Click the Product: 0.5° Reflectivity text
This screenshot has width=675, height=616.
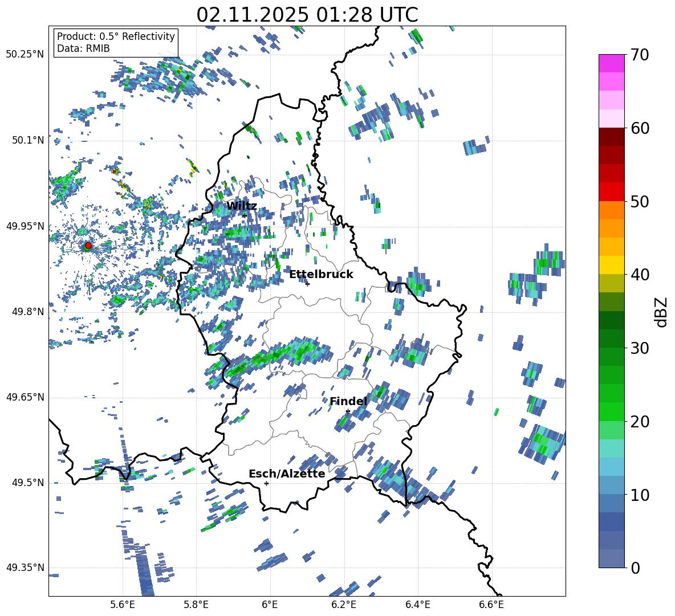116,36
